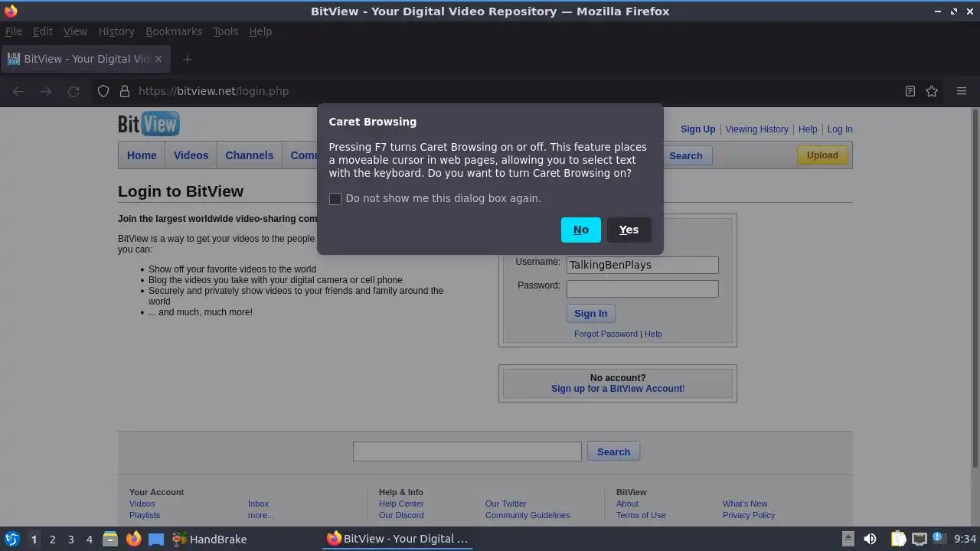
Task: Open the History menu
Action: (116, 31)
